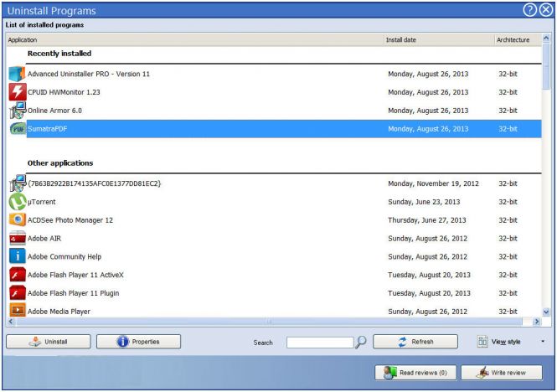Select the Adobe Media Player entry
Image resolution: width=557 pixels, height=392 pixels.
tap(59, 312)
